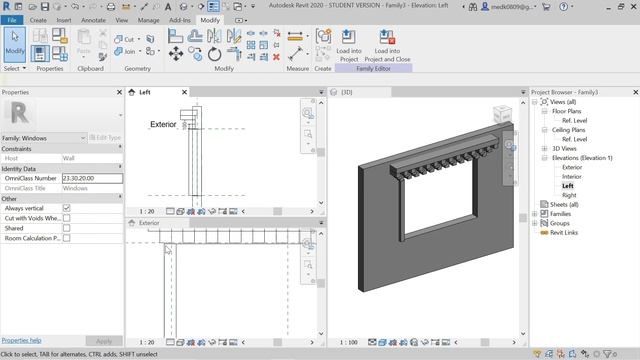Viewport: 640px width, 360px height.
Task: Select the Modify arrow tool
Action: pyautogui.click(x=15, y=44)
